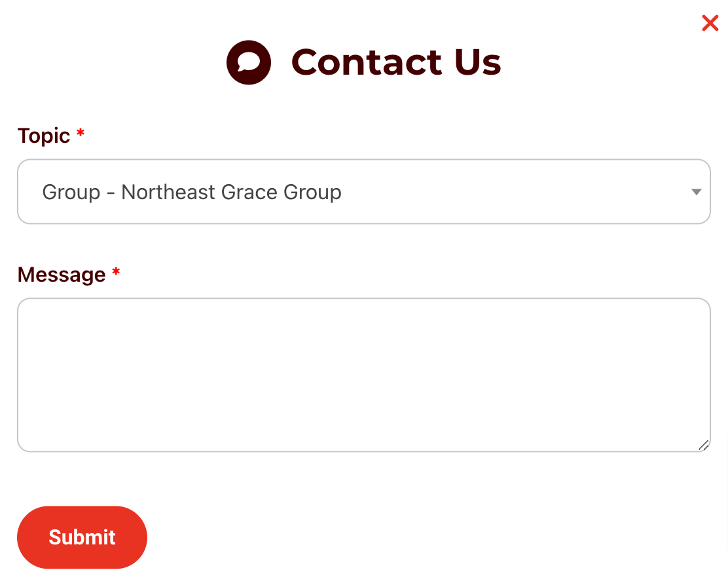728x587 pixels.
Task: Click inside the empty message box
Action: 364,375
